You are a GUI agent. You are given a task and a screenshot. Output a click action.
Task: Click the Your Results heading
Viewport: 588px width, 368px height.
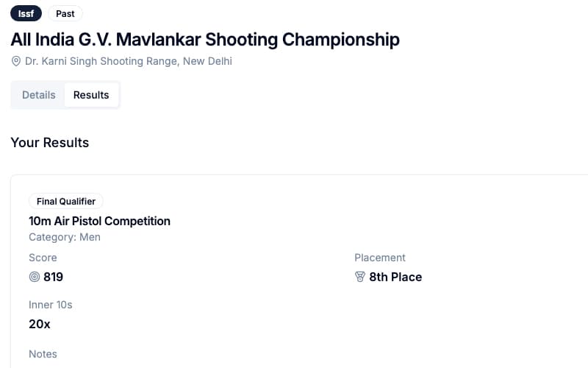(50, 143)
